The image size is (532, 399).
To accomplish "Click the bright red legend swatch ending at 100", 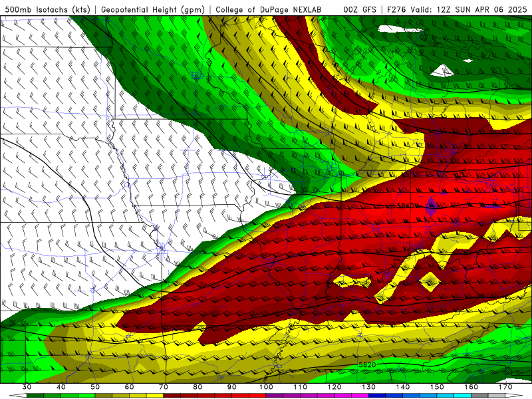I will point(258,396).
